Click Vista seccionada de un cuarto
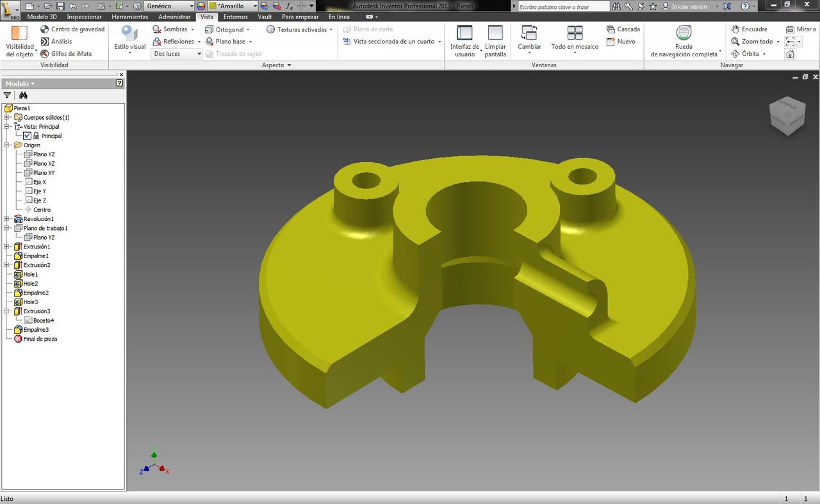Screen dimensions: 820x504 click(x=392, y=42)
